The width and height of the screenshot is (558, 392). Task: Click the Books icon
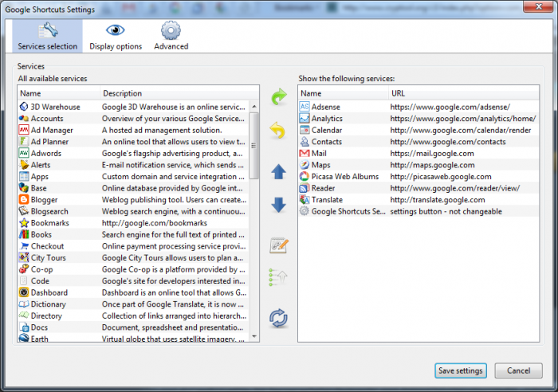(x=24, y=234)
